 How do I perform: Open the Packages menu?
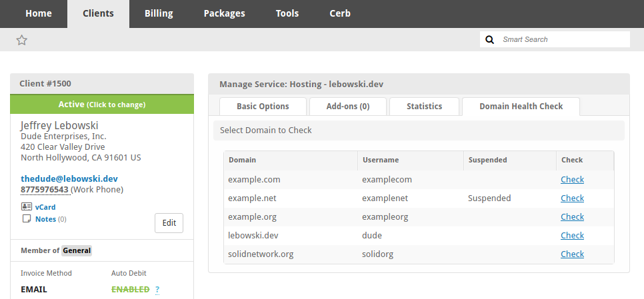click(x=224, y=13)
